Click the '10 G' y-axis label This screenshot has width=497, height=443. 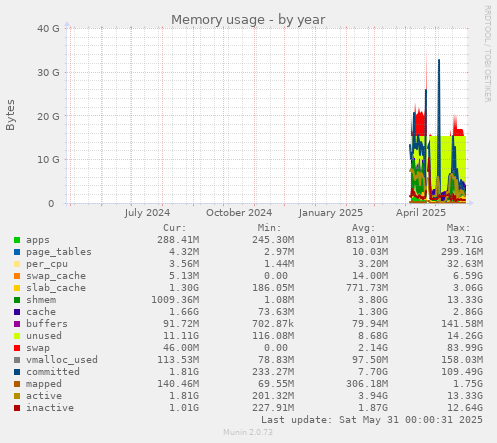[x=48, y=160]
